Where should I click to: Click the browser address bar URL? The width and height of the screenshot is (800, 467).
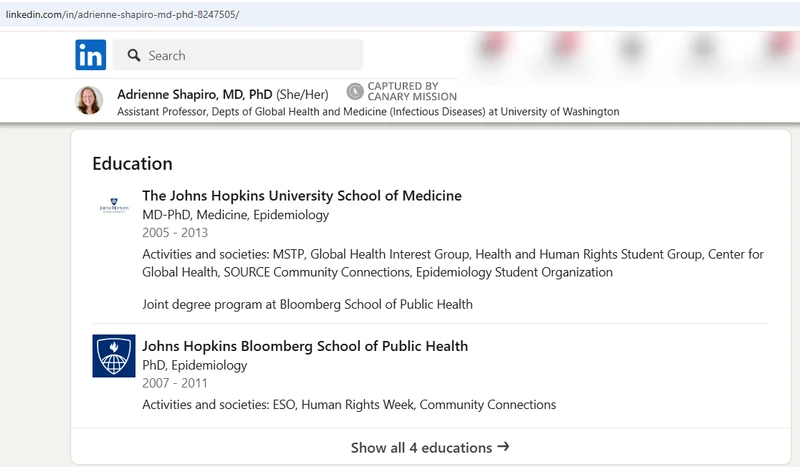point(122,14)
